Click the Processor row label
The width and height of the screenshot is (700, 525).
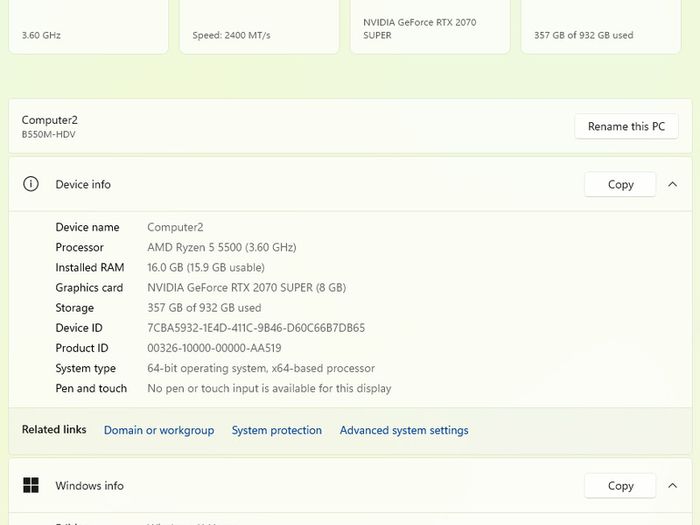[79, 247]
